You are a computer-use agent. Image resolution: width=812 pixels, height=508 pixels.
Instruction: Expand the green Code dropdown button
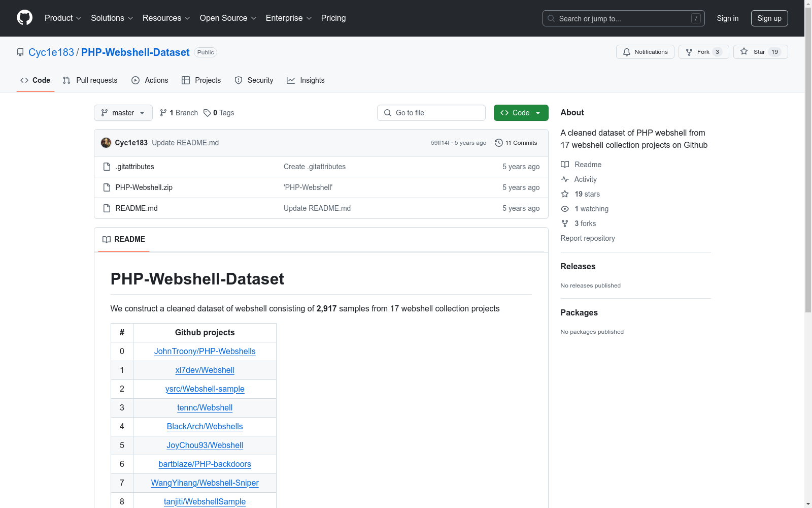pos(521,113)
